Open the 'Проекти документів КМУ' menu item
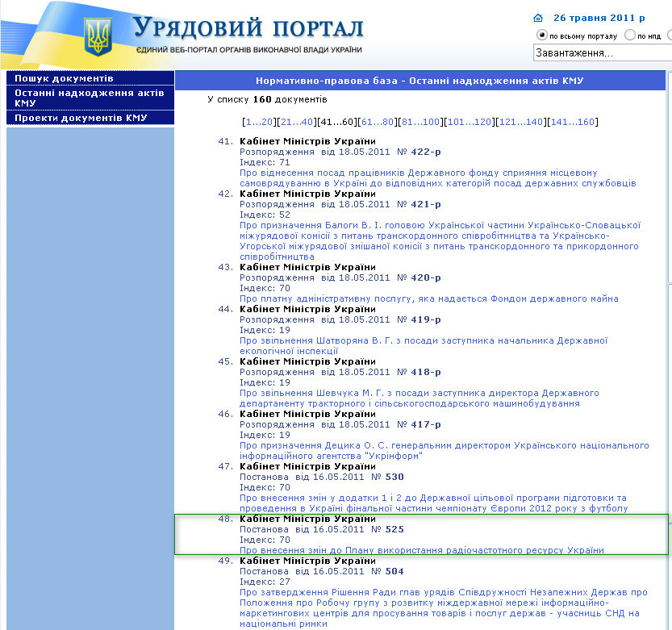Screen dimensions: 672x630 (90, 118)
